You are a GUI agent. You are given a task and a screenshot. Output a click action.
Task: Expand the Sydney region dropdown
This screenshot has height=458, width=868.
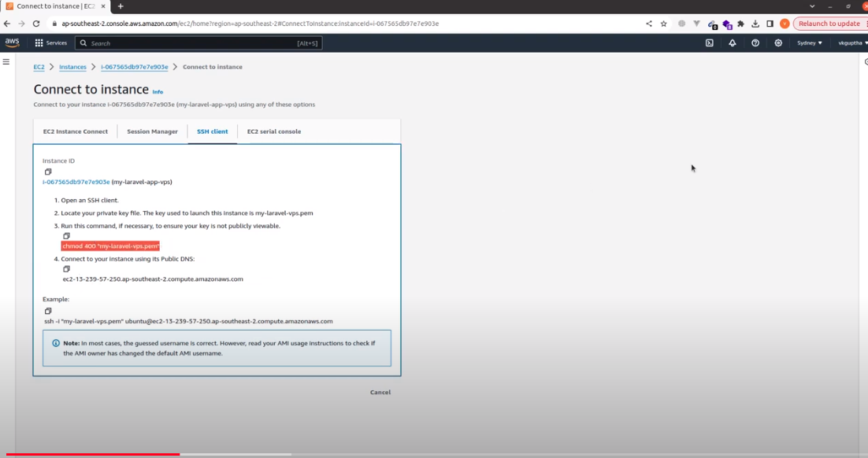click(810, 42)
